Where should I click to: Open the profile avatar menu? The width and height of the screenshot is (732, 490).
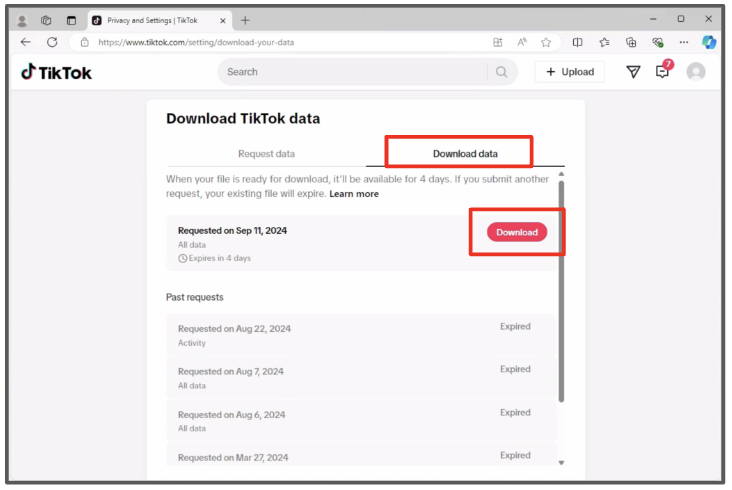click(x=696, y=72)
